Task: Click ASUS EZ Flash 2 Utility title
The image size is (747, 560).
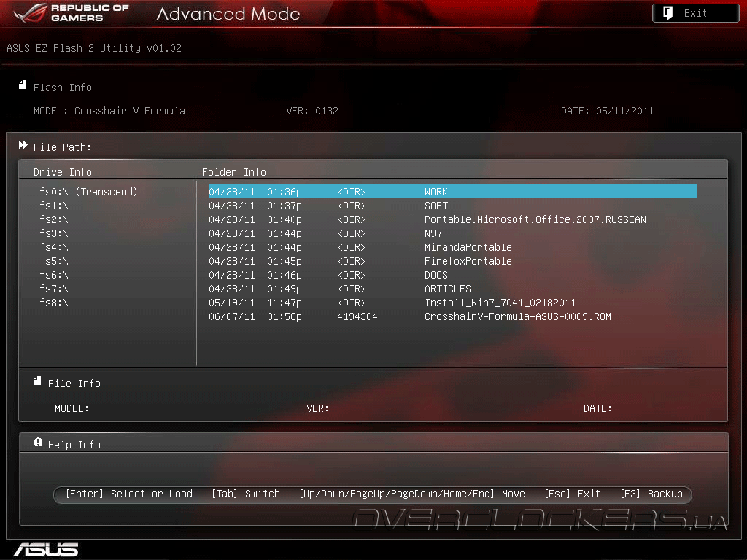Action: (x=94, y=48)
